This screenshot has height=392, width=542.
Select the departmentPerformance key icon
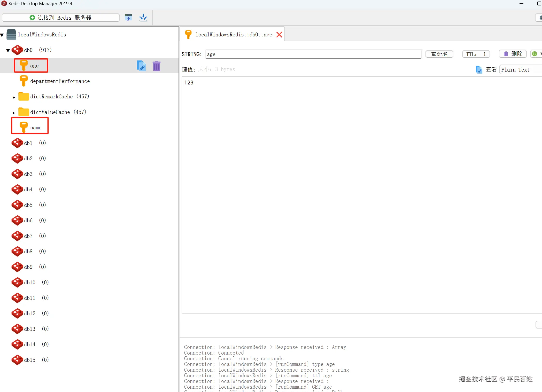(x=24, y=81)
